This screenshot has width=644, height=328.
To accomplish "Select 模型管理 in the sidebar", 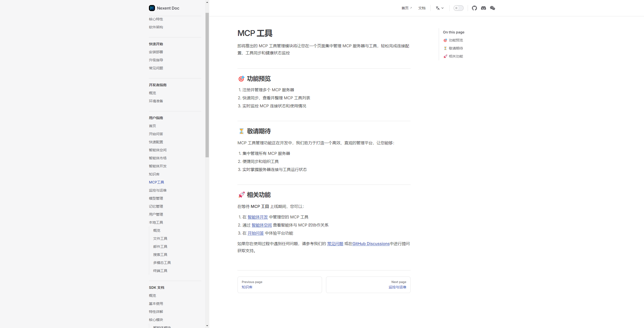I will point(156,198).
